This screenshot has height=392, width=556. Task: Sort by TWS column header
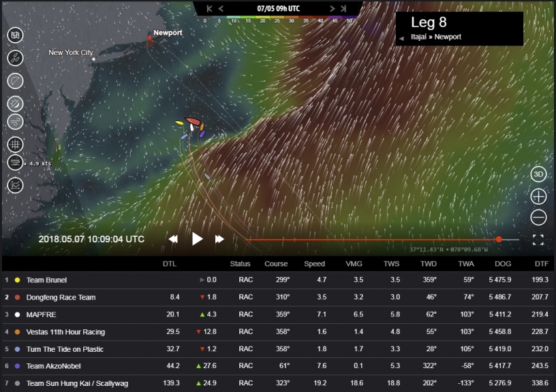click(x=392, y=264)
